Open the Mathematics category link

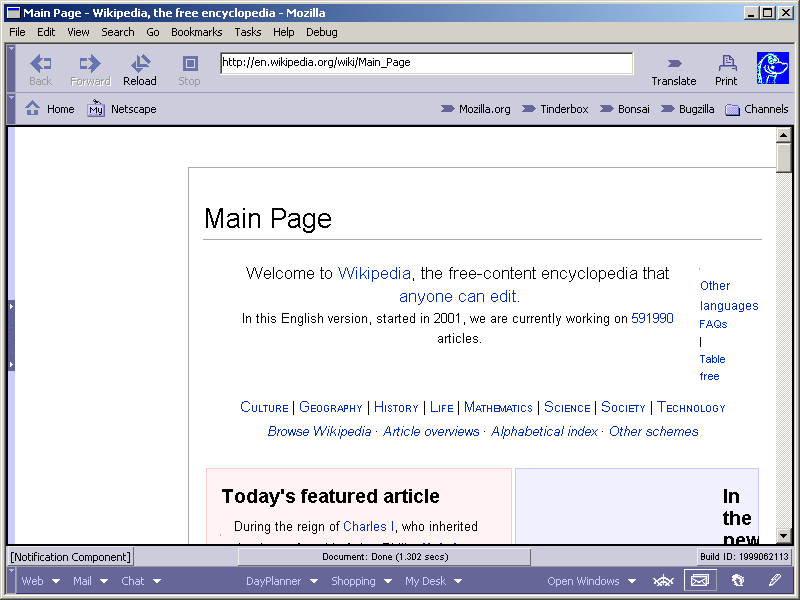point(498,407)
